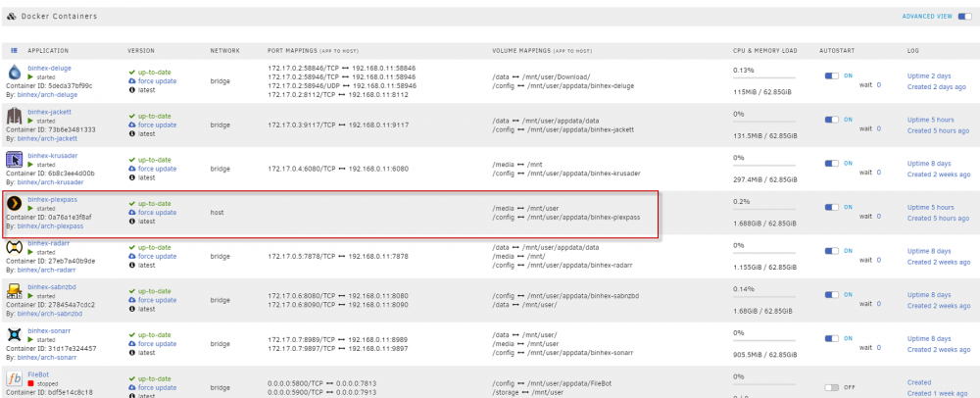Click the up-to-date checkmark for FileBot
The image size is (980, 398).
(x=132, y=378)
